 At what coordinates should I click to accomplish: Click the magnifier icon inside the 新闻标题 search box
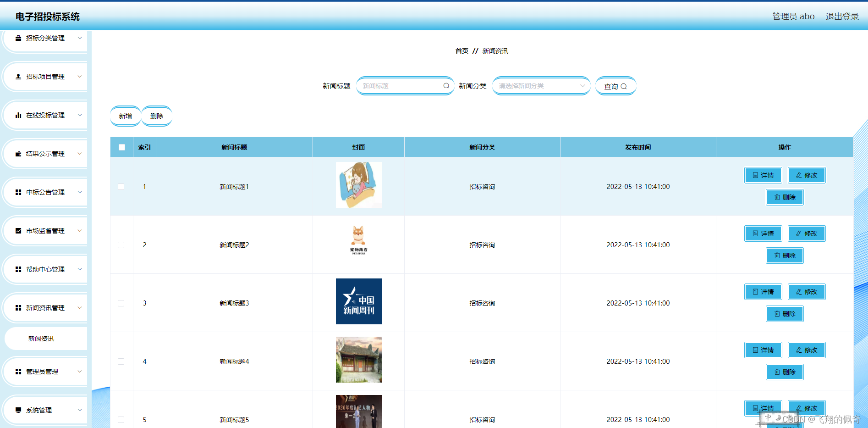coord(445,86)
